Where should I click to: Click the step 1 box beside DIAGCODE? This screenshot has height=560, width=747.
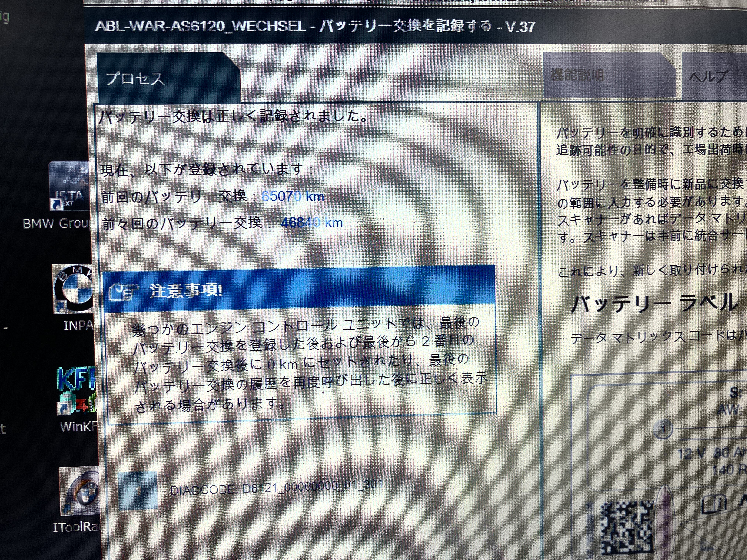click(x=138, y=491)
